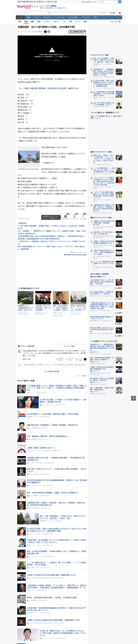Open settings with the gear icon
This screenshot has height=644, width=138.
click(x=120, y=13)
